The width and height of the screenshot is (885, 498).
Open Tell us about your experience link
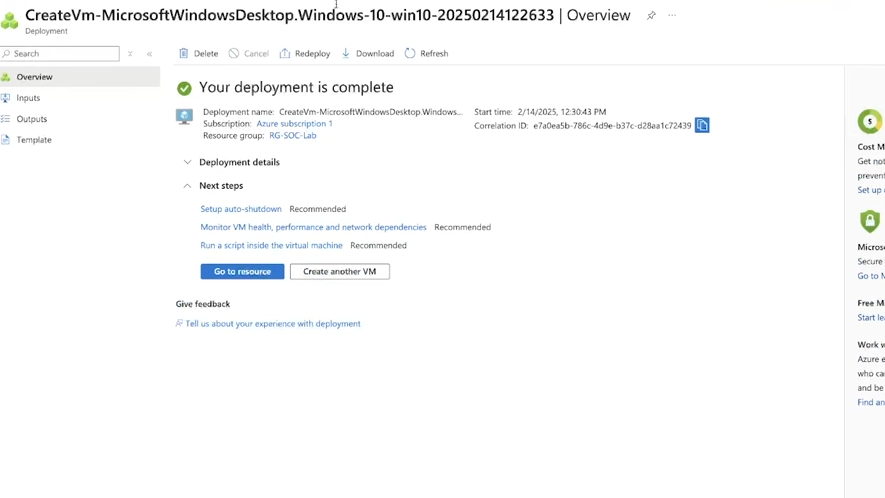(x=273, y=324)
